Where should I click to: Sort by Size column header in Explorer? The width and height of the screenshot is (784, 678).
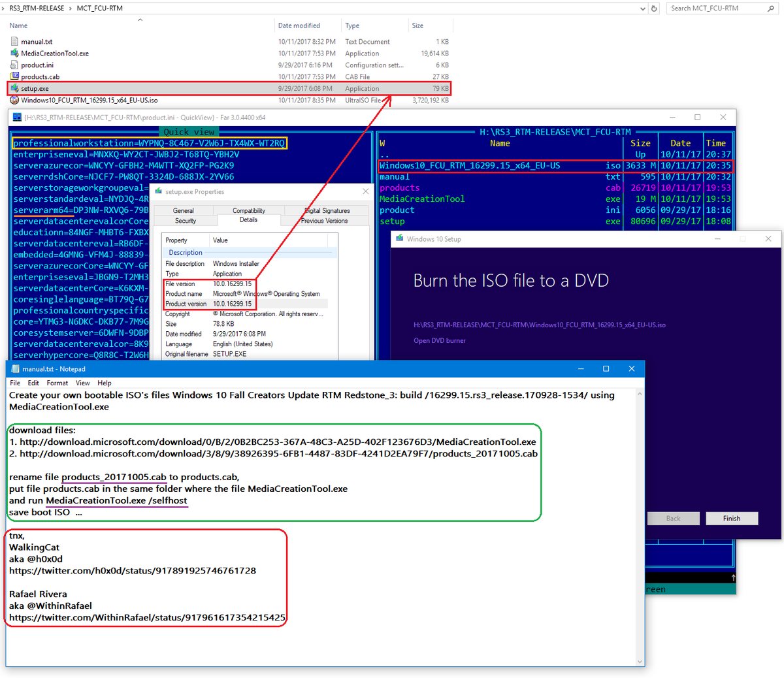pos(417,26)
